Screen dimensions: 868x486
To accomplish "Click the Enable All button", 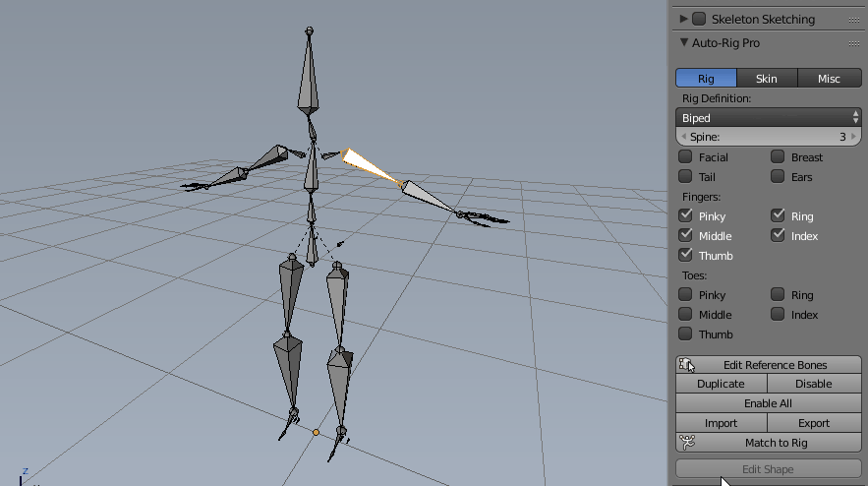I will coord(769,403).
